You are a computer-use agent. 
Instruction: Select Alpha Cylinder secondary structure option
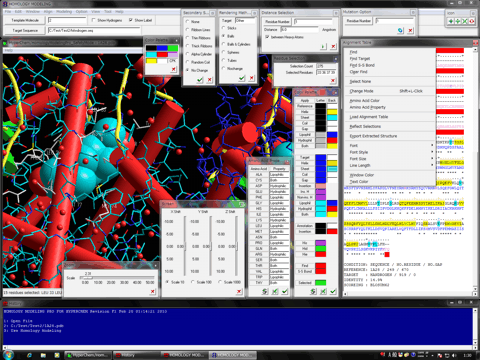pyautogui.click(x=187, y=54)
